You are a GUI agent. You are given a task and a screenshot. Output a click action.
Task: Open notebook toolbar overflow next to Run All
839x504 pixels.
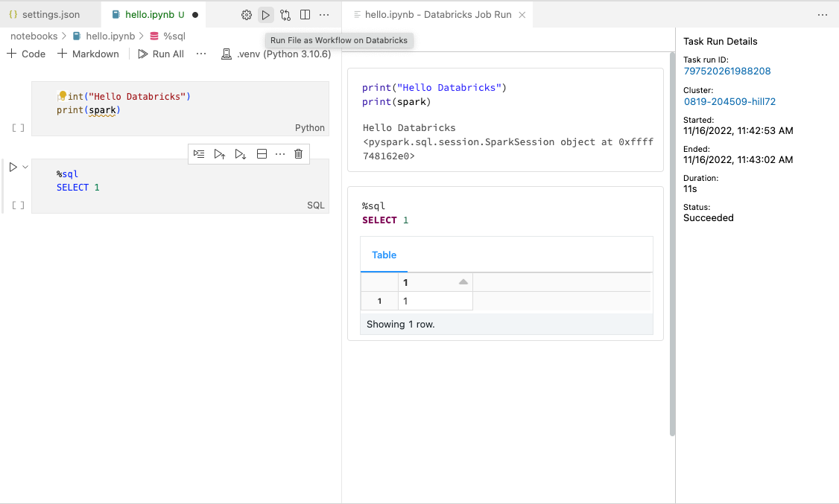pyautogui.click(x=201, y=54)
